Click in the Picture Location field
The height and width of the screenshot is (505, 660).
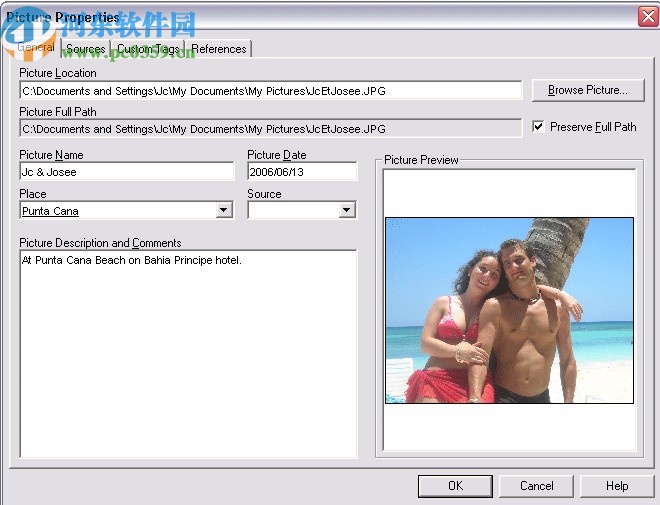[x=271, y=90]
